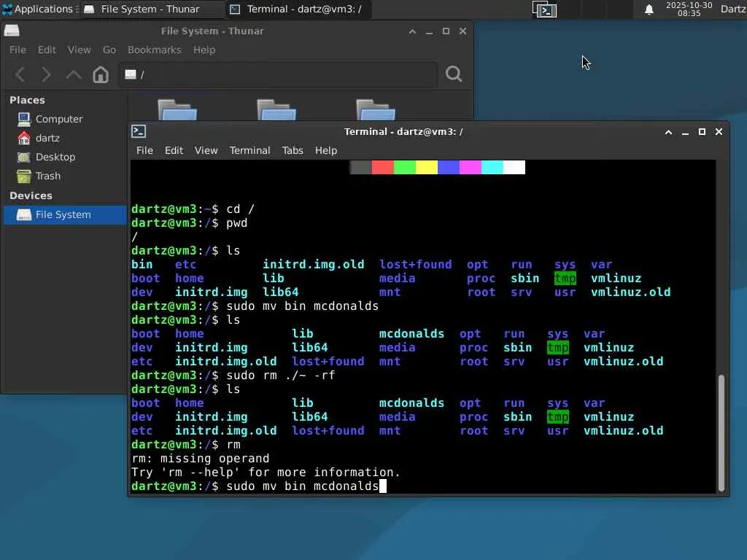Open the Terminal's Edit menu
Image resolution: width=747 pixels, height=560 pixels.
(x=174, y=150)
